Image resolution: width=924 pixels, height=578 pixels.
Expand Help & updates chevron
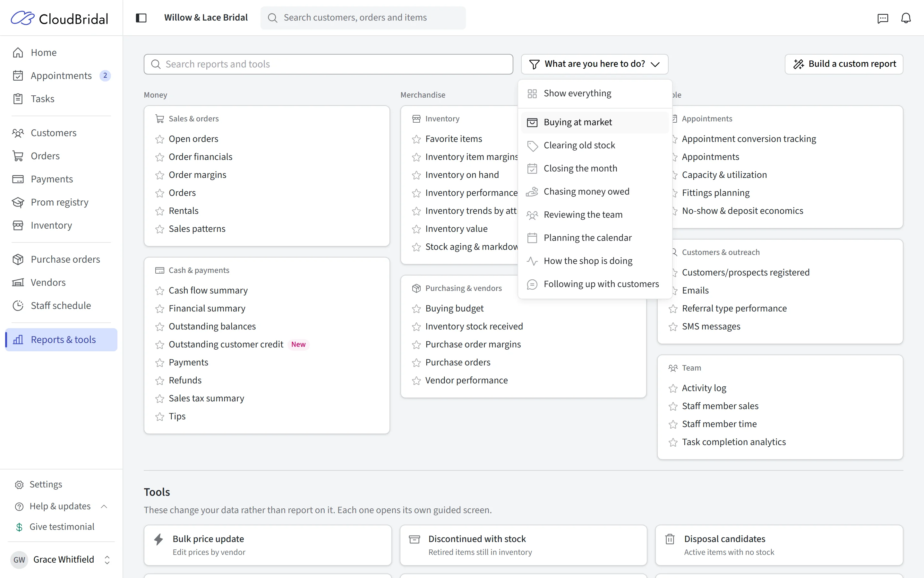click(x=104, y=506)
